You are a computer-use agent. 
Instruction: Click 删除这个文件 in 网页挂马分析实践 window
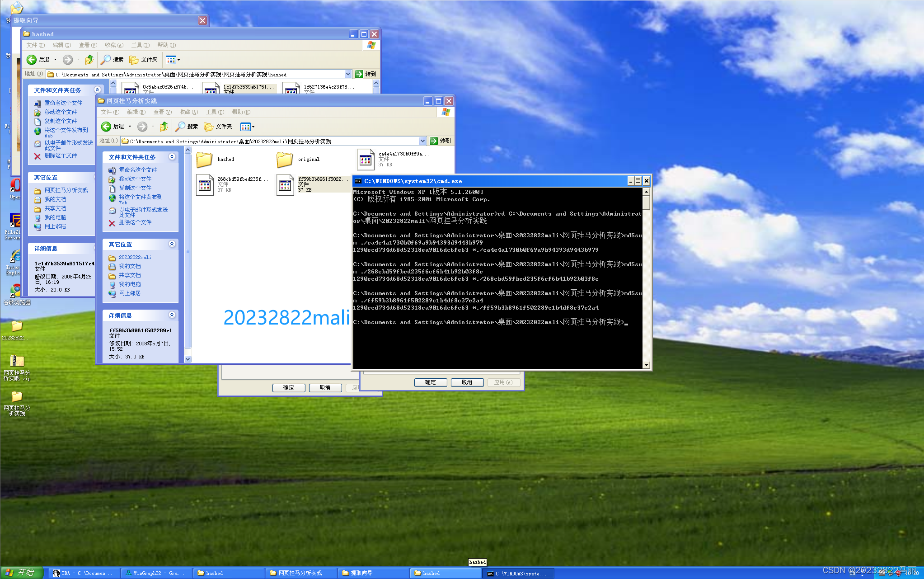click(x=135, y=222)
